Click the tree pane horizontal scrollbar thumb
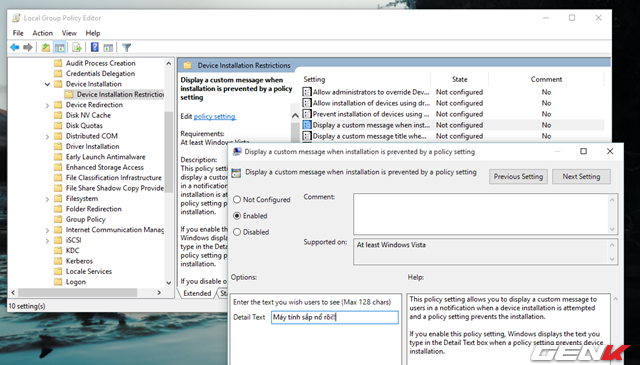This screenshot has width=640, height=365. tap(78, 293)
